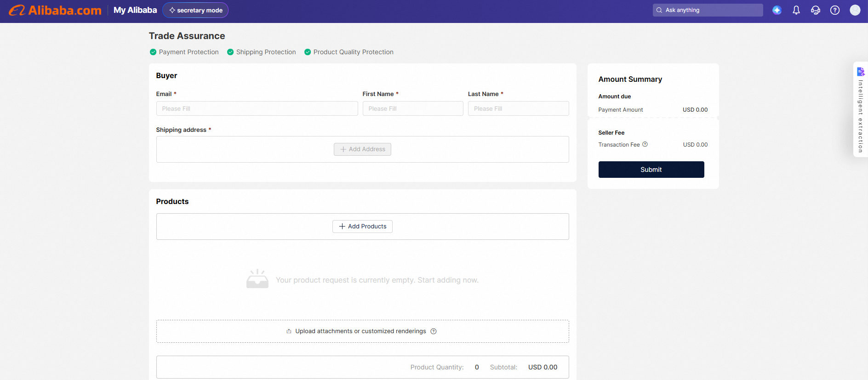Click the Amount due label

615,96
